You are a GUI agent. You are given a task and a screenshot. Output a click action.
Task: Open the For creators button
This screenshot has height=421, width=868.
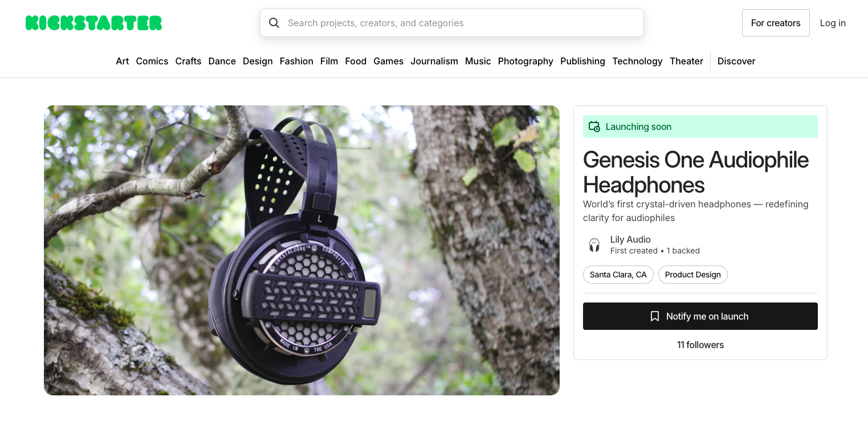coord(776,23)
